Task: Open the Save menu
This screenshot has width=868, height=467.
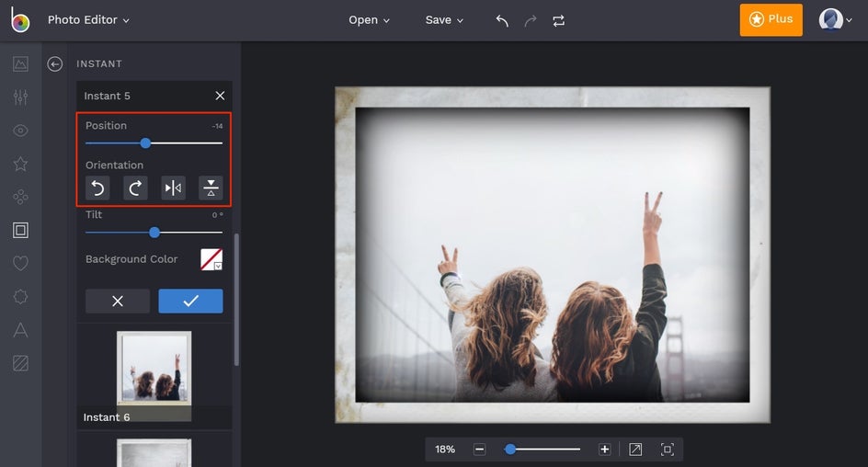Action: (x=444, y=20)
